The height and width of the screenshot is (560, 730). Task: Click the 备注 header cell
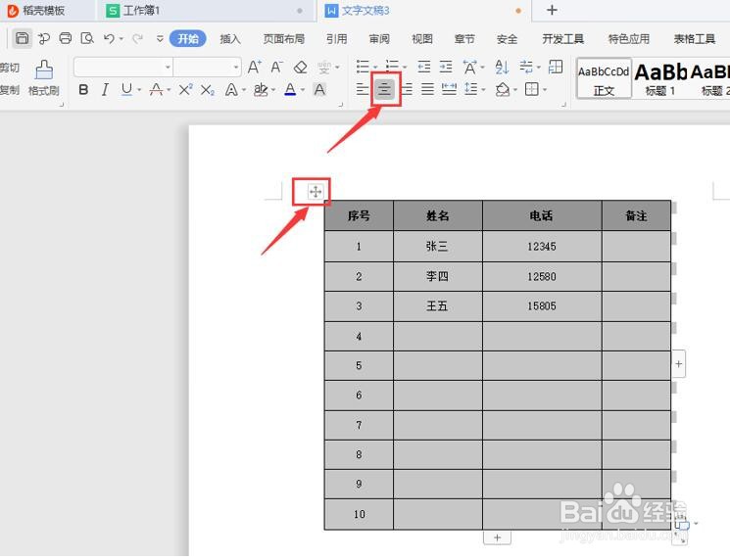pos(636,215)
